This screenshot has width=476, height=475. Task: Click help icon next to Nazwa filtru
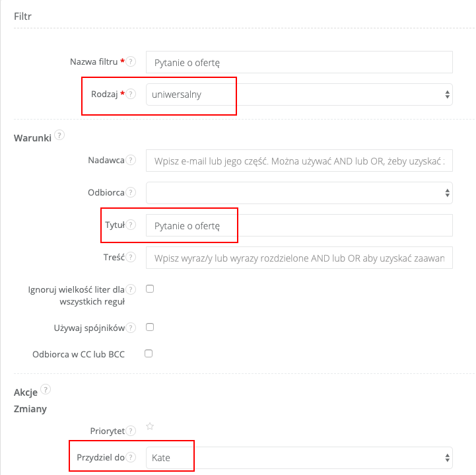click(131, 61)
